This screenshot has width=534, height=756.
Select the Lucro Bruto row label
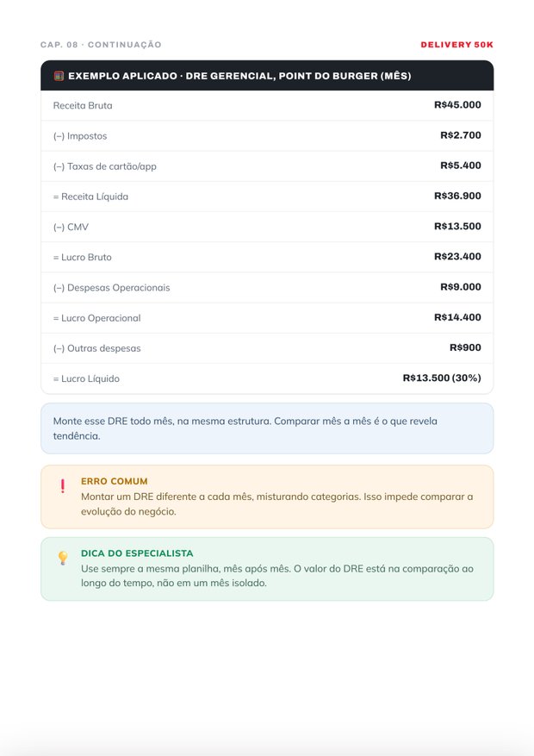pos(83,258)
